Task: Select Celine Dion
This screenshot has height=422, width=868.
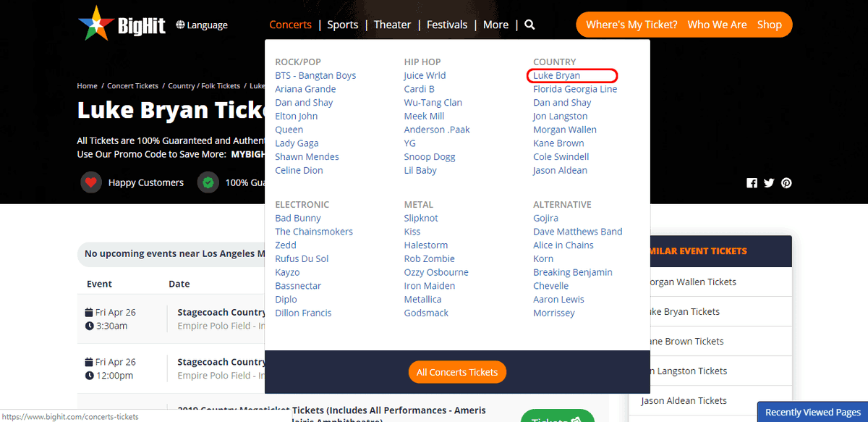Action: click(299, 170)
